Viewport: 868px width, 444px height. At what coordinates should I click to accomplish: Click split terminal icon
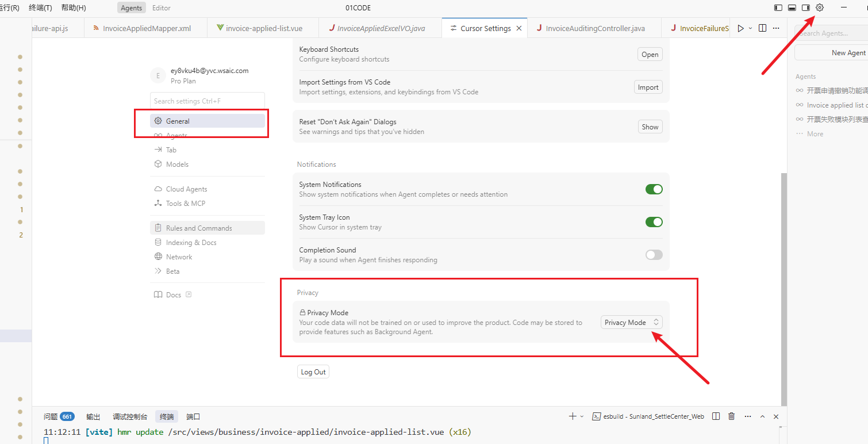[x=716, y=416]
